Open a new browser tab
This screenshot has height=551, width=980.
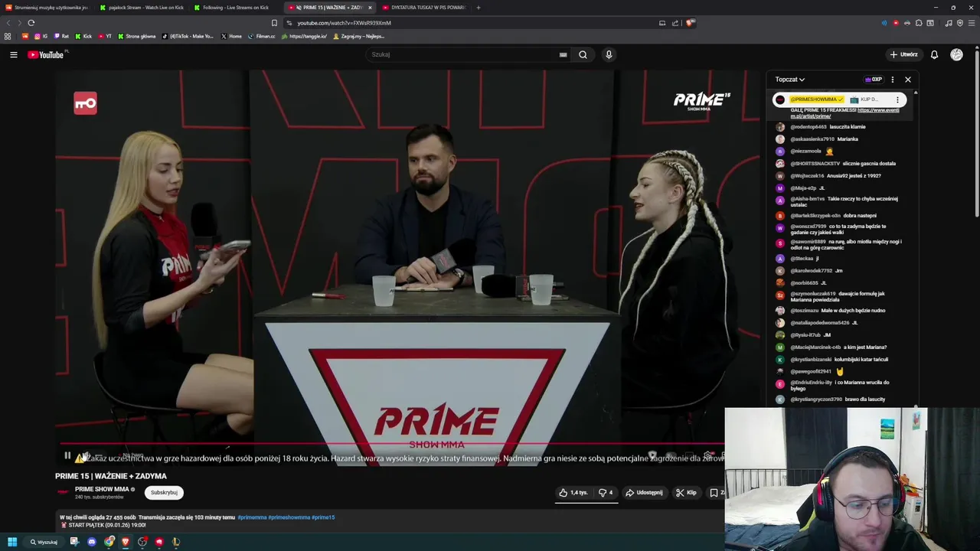point(479,8)
